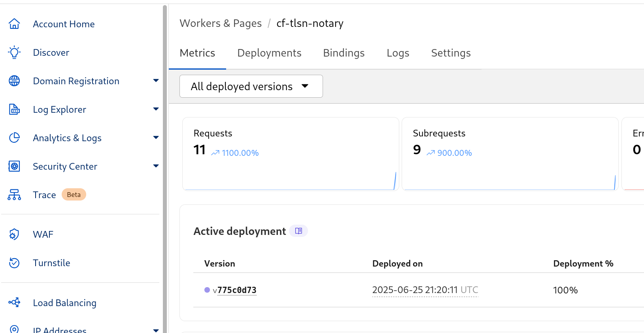Click the cf-tlsn-notary breadcrumb text
644x333 pixels.
coord(310,23)
